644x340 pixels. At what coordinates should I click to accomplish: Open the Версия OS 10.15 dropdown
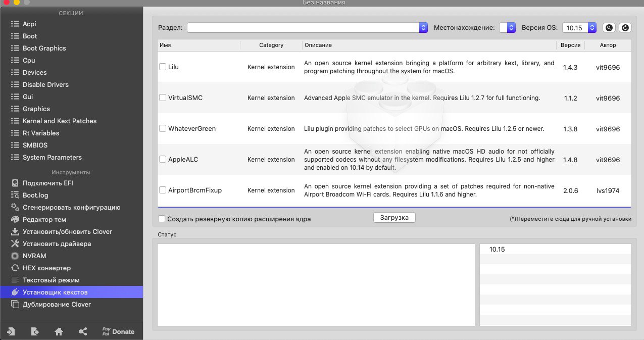(x=580, y=28)
